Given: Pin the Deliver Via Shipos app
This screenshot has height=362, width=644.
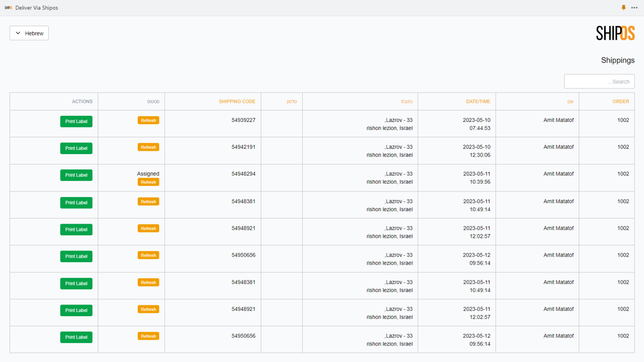Looking at the screenshot, I should [623, 8].
